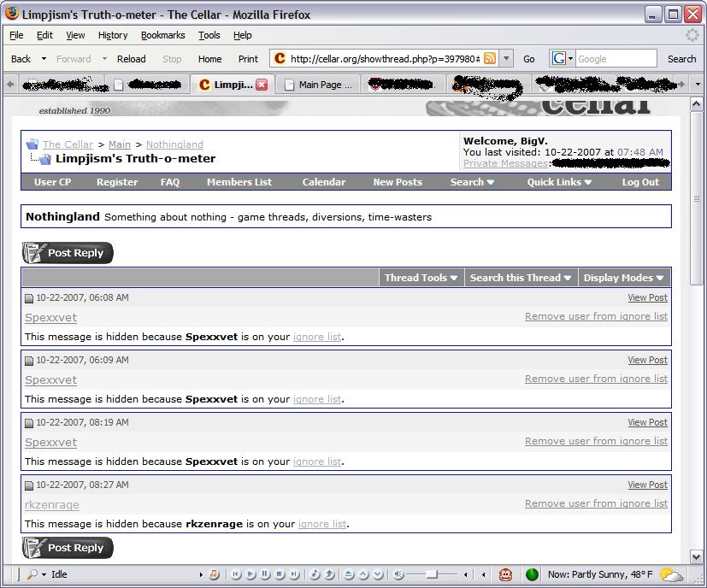The image size is (707, 588).
Task: Click the Go button beside the address bar
Action: coord(529,59)
